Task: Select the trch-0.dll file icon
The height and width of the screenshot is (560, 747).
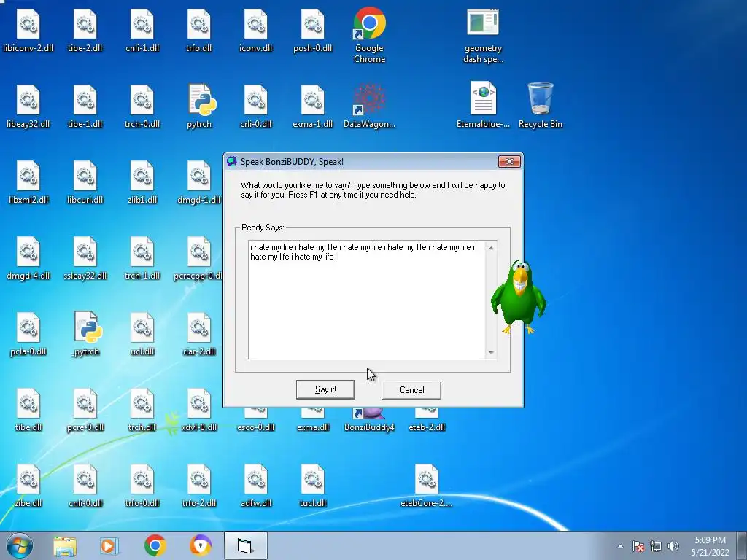Action: pos(142,105)
